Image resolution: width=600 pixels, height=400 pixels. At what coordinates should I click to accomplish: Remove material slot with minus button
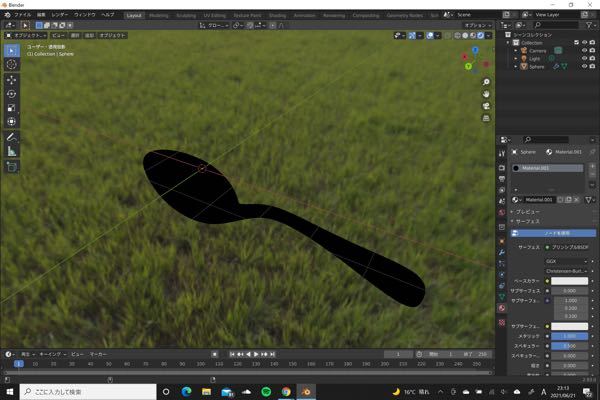(592, 175)
